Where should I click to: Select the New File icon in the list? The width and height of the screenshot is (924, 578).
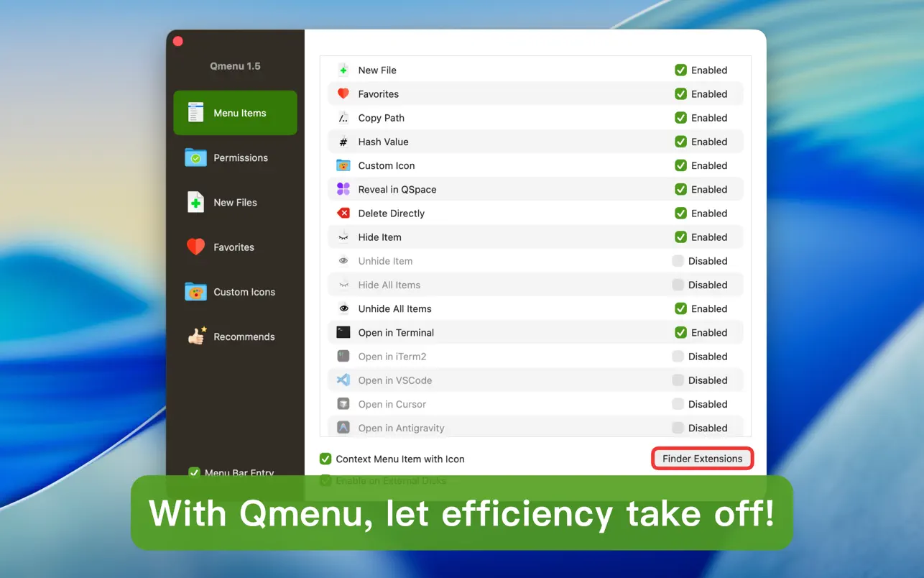tap(343, 70)
